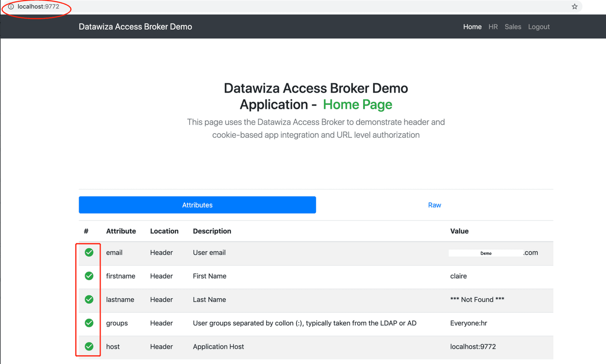606x364 pixels.
Task: Select the email attribute name cell
Action: 114,253
